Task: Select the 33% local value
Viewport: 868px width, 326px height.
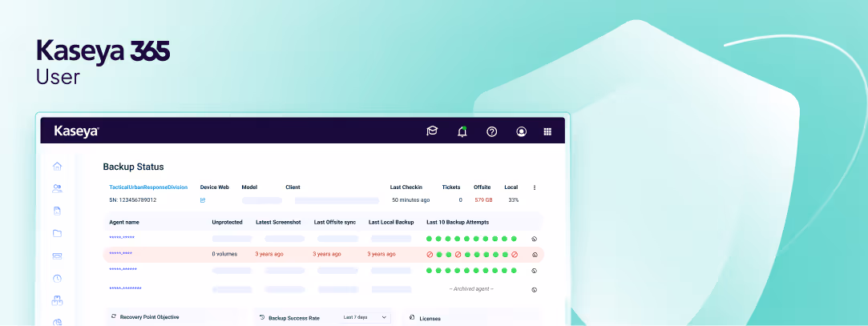Action: [x=513, y=199]
